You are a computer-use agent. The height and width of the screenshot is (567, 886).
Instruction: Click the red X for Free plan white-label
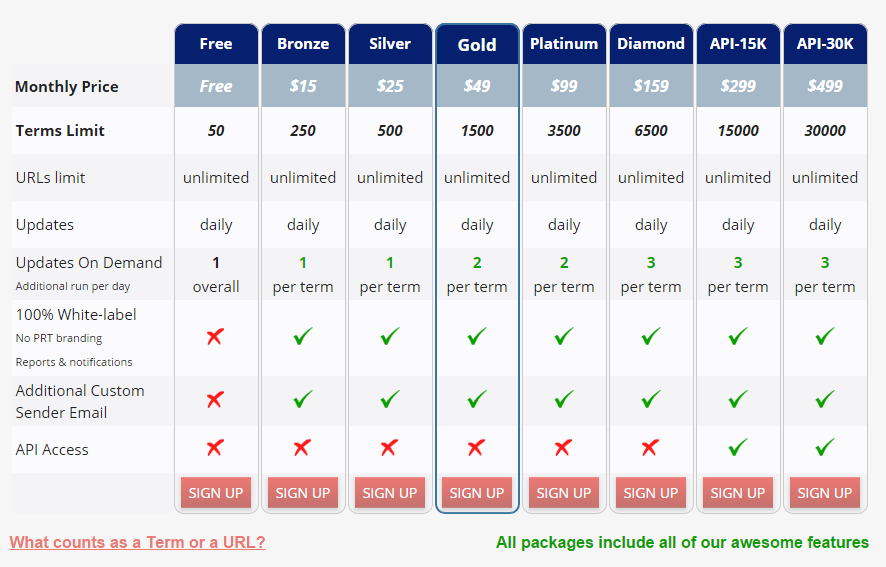pyautogui.click(x=215, y=337)
